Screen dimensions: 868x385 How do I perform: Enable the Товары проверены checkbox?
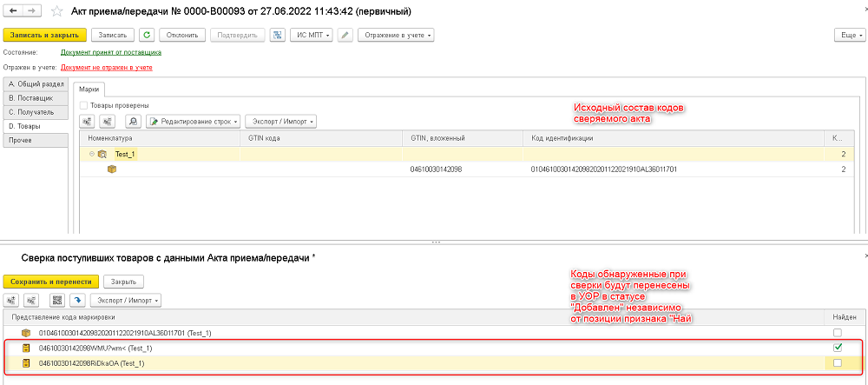click(83, 105)
